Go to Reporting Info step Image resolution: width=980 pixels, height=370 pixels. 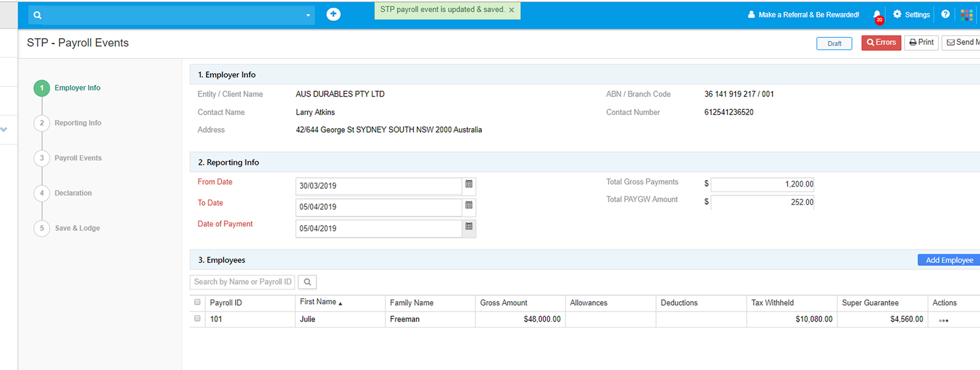77,123
